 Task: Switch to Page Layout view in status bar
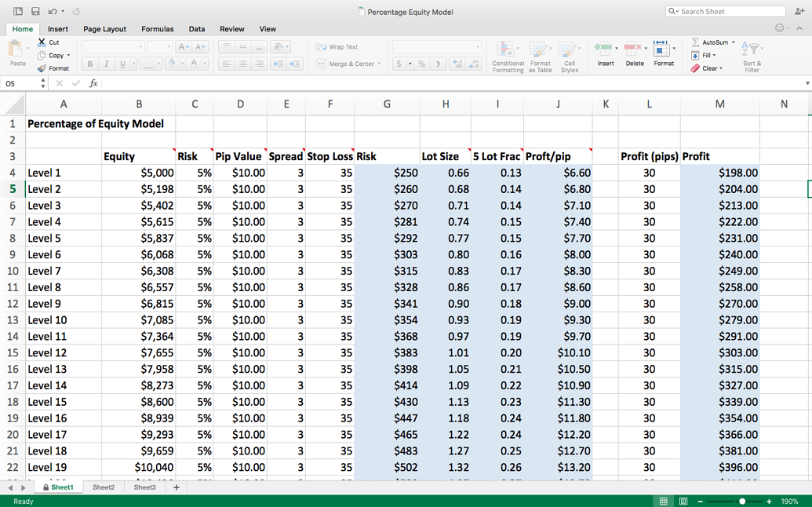click(x=683, y=502)
